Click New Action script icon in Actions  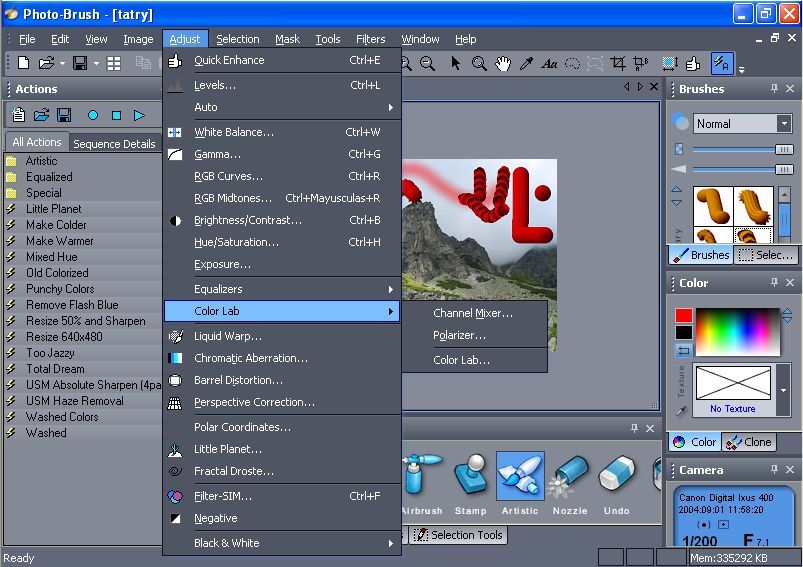(18, 115)
